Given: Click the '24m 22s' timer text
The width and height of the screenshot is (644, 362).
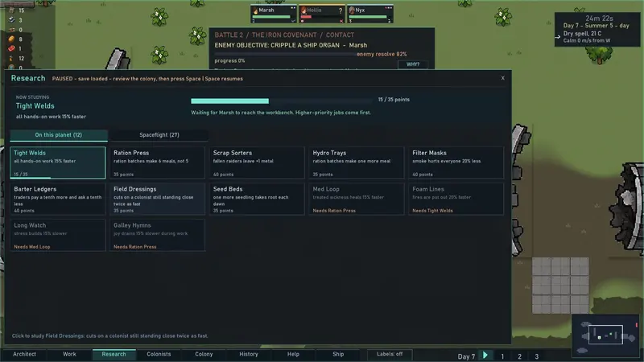Looking at the screenshot, I should [599, 18].
